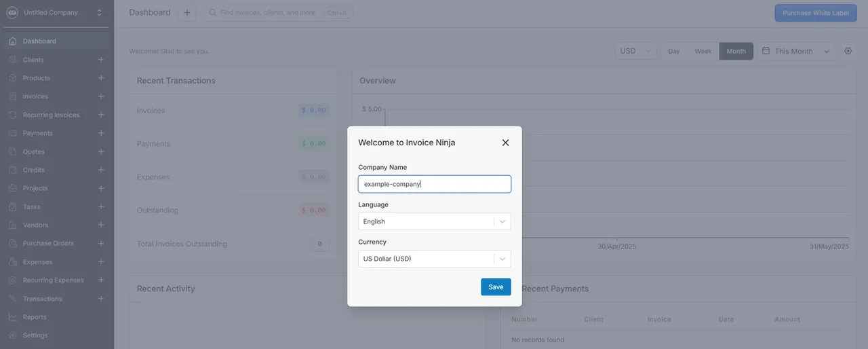The height and width of the screenshot is (349, 868).
Task: Create purchase order with plus icon
Action: (101, 243)
